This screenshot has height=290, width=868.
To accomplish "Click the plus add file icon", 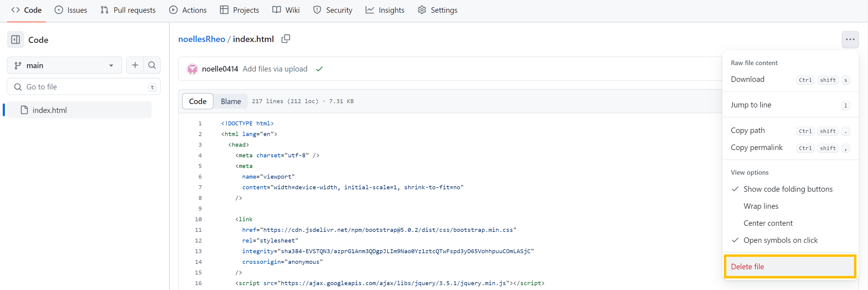I will [x=135, y=65].
